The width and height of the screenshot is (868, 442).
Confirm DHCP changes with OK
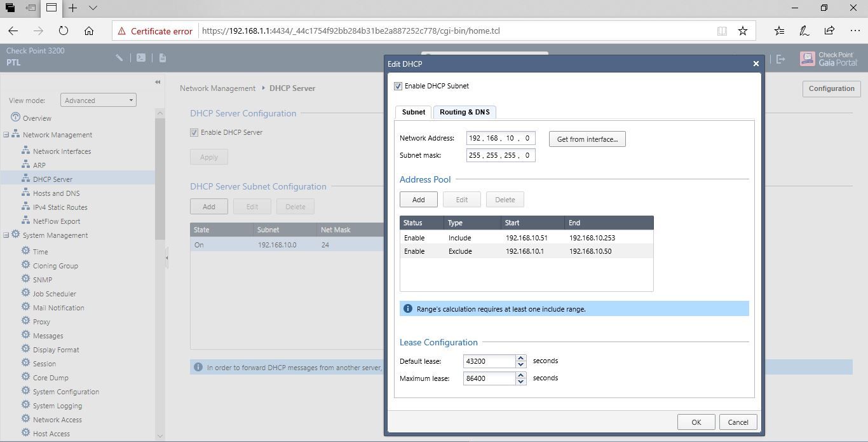click(x=696, y=422)
